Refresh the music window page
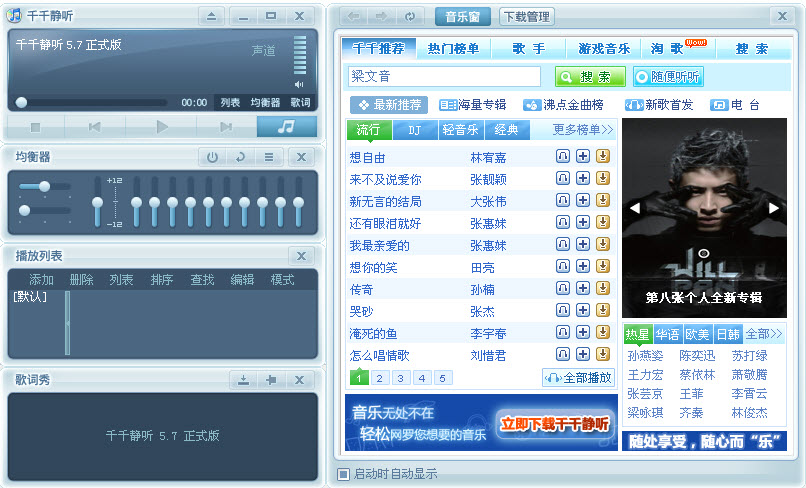This screenshot has height=488, width=806. pos(410,16)
